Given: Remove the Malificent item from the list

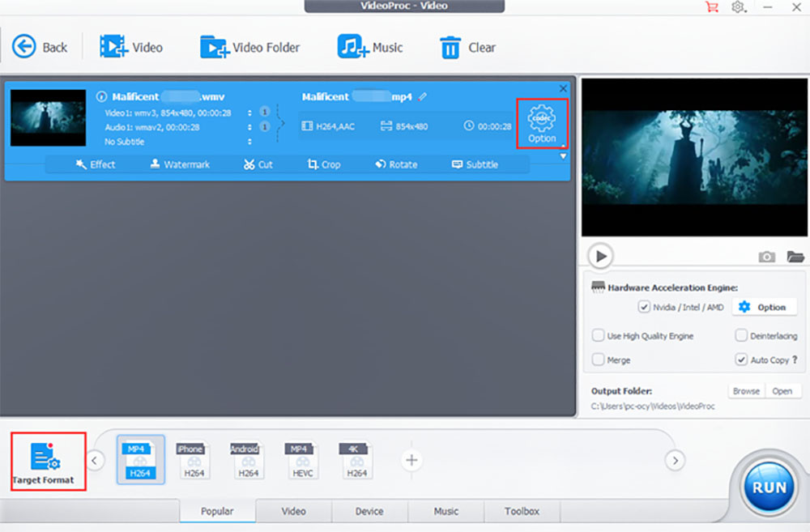Looking at the screenshot, I should coord(563,88).
